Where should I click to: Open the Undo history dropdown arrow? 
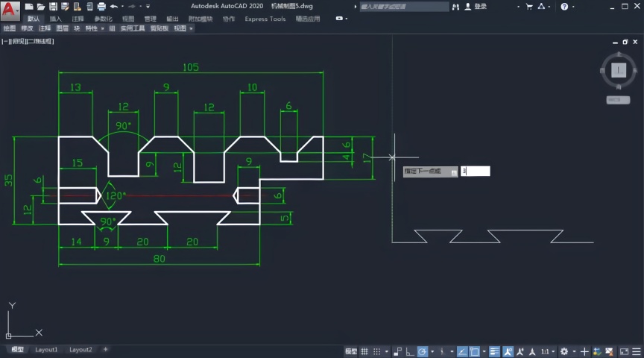(122, 7)
